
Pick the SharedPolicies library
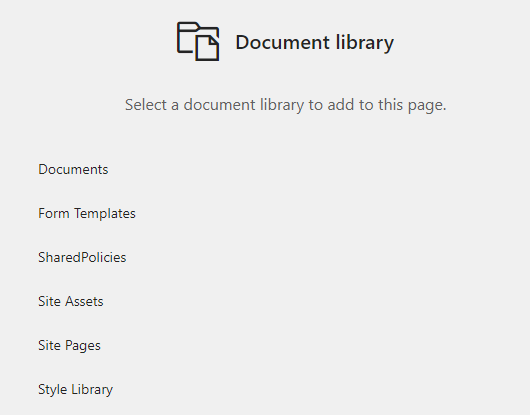82,257
